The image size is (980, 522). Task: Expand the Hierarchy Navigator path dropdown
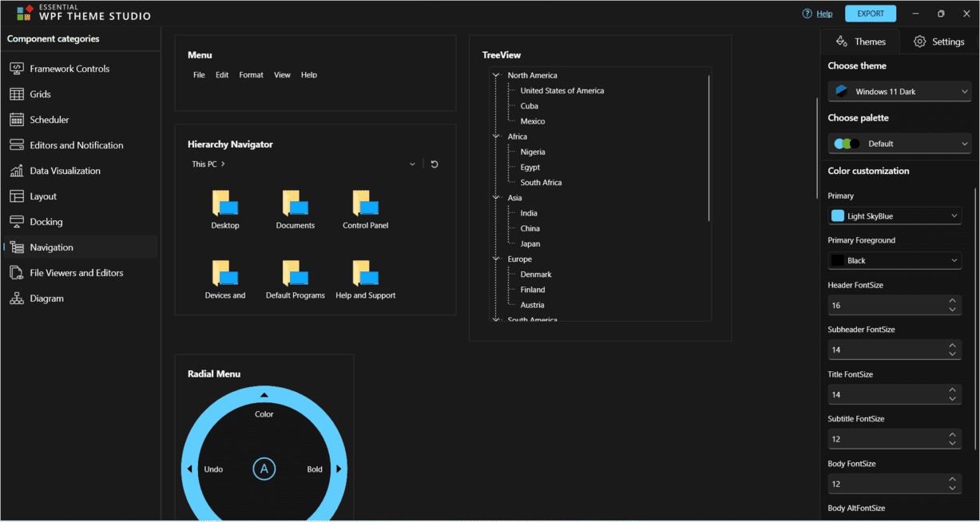tap(412, 164)
